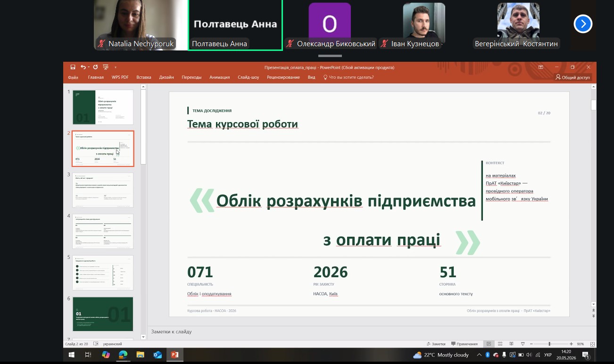
Task: Open the Дизайн ribbon tab
Action: (x=166, y=77)
